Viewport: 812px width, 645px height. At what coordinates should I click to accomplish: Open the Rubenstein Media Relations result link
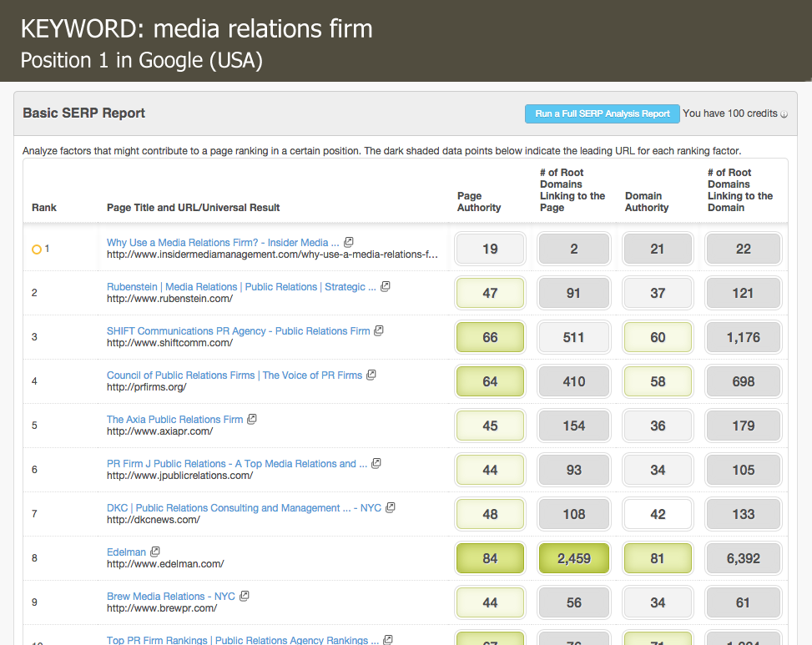(241, 287)
